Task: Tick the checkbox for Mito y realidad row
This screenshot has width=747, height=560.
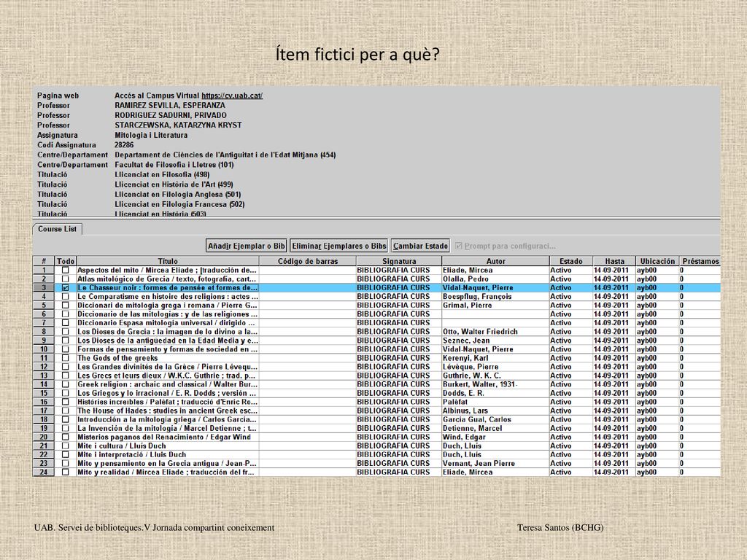Action: 65,472
